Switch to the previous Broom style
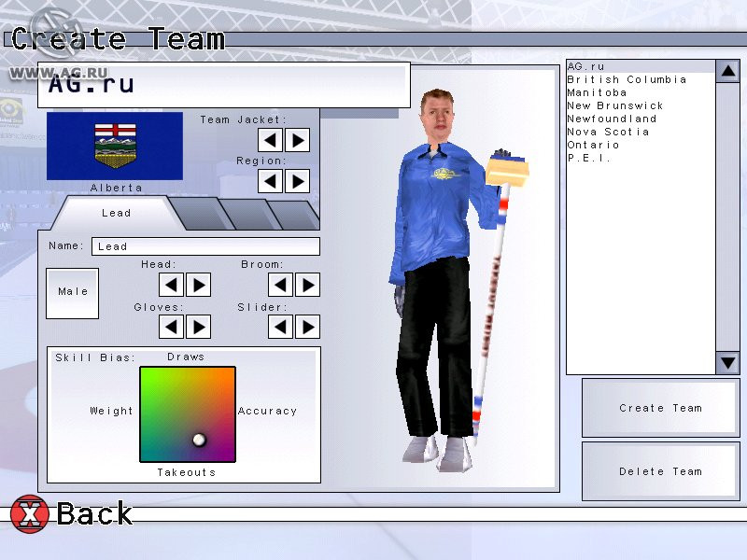Image resolution: width=747 pixels, height=560 pixels. click(281, 285)
